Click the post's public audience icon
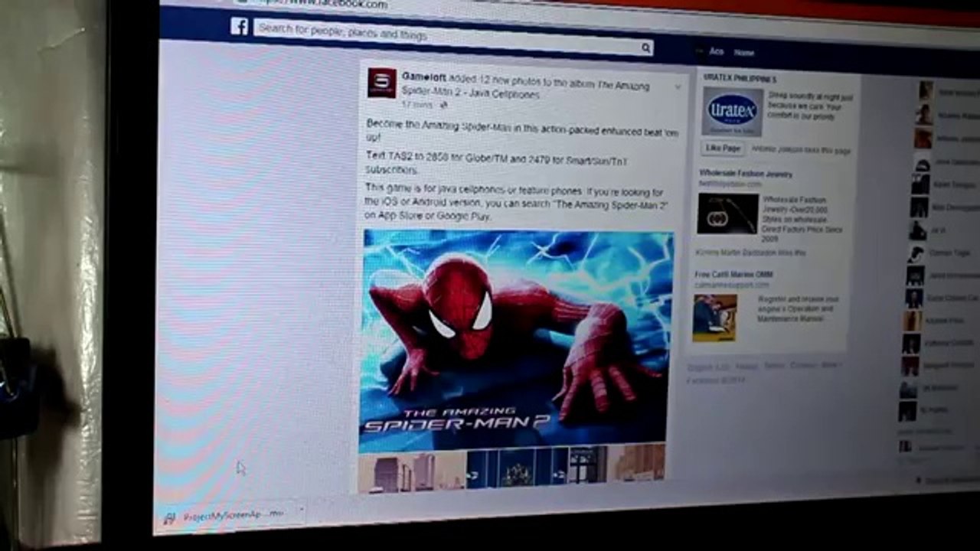Viewport: 980px width, 551px height. tap(444, 105)
